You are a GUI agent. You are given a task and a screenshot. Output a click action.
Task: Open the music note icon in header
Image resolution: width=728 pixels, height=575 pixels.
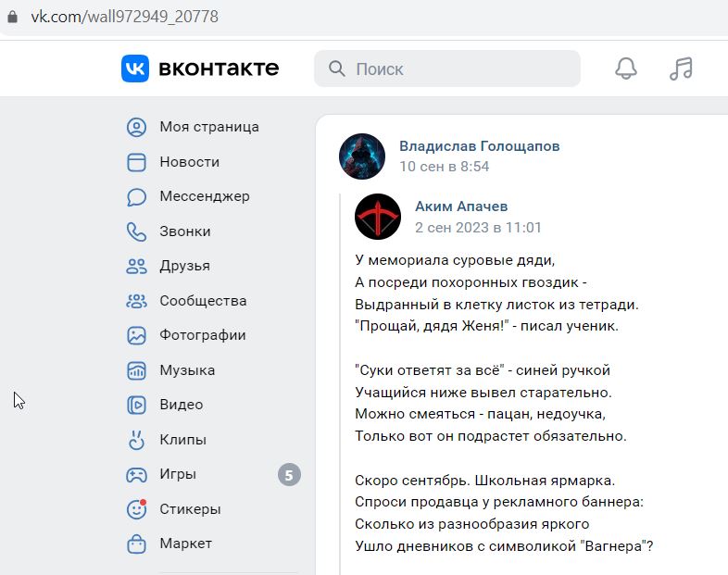(681, 69)
